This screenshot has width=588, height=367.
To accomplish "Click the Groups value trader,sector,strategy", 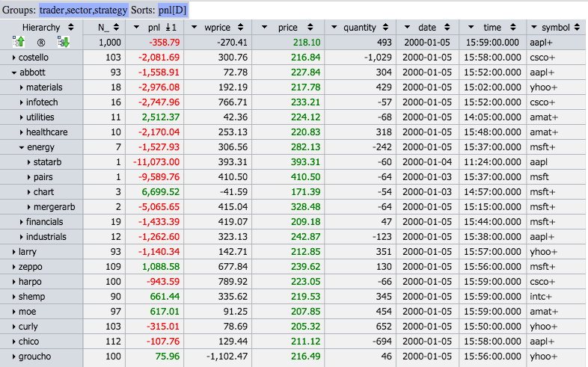I will (x=83, y=10).
